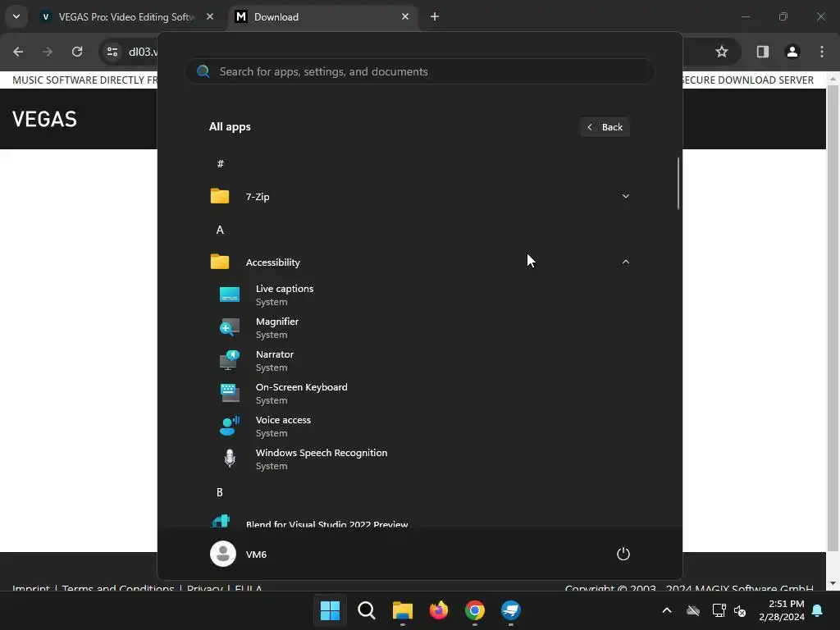Switch to Chrome on the taskbar
Image resolution: width=840 pixels, height=630 pixels.
[475, 610]
